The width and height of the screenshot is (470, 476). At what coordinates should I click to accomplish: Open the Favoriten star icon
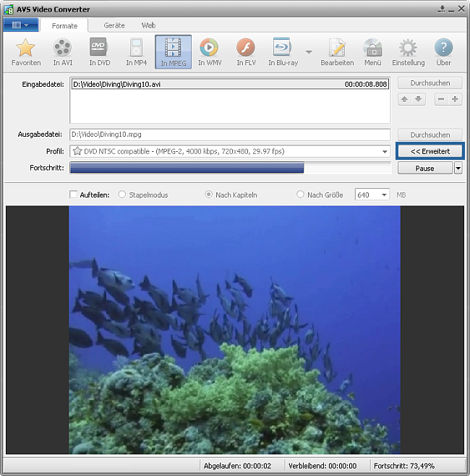[x=26, y=48]
